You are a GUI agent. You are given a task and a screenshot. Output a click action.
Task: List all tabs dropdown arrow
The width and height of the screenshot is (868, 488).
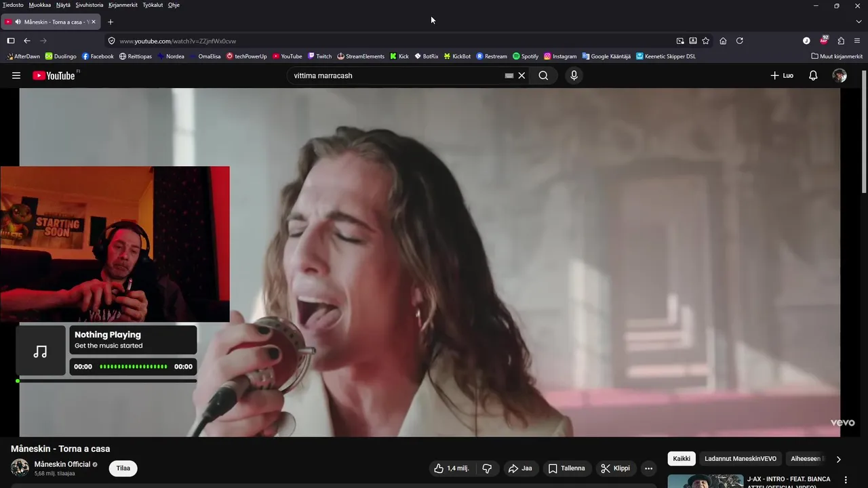pyautogui.click(x=859, y=22)
